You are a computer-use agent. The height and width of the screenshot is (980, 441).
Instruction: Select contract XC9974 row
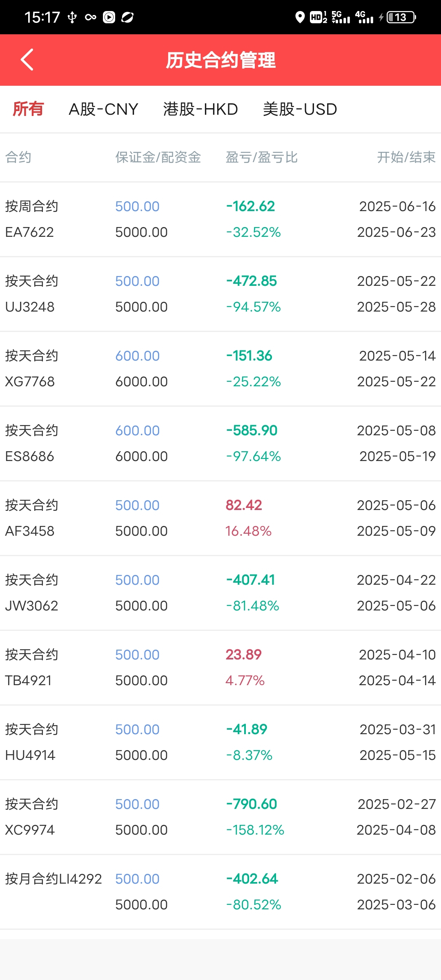[220, 817]
